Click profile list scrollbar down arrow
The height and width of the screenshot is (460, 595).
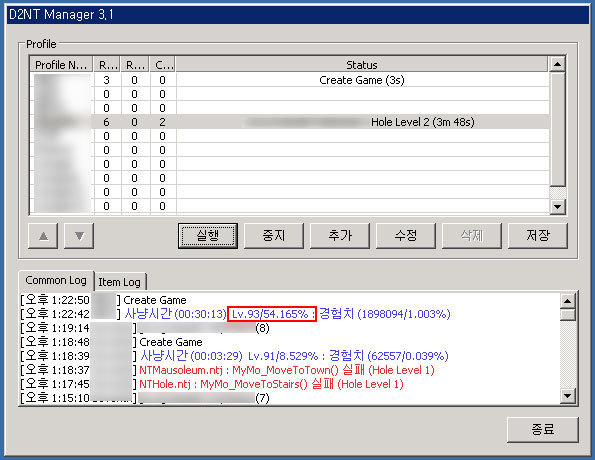557,207
